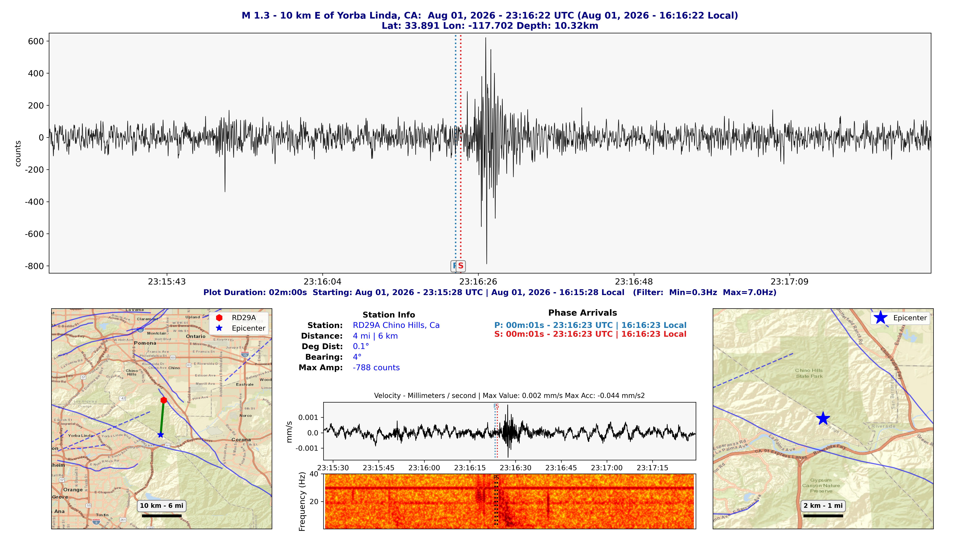Click the Lat, Lon and Depth subtitle line
The width and height of the screenshot is (980, 551).
(x=490, y=26)
